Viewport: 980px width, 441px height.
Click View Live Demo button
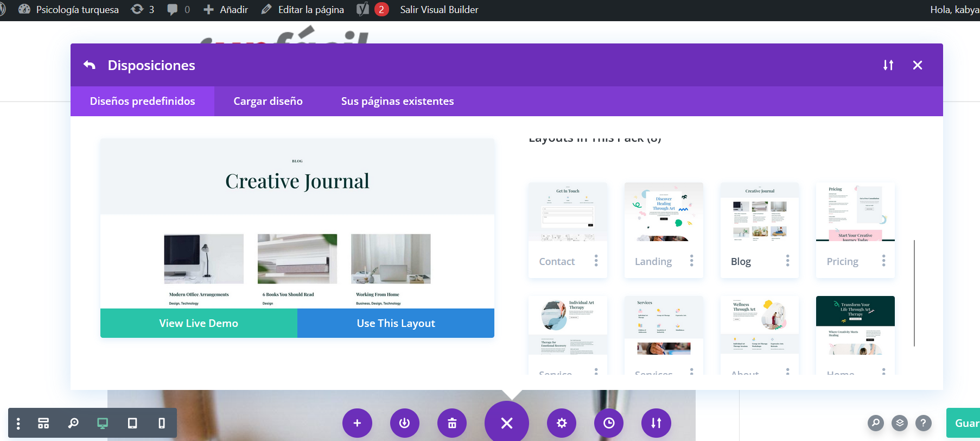(199, 323)
